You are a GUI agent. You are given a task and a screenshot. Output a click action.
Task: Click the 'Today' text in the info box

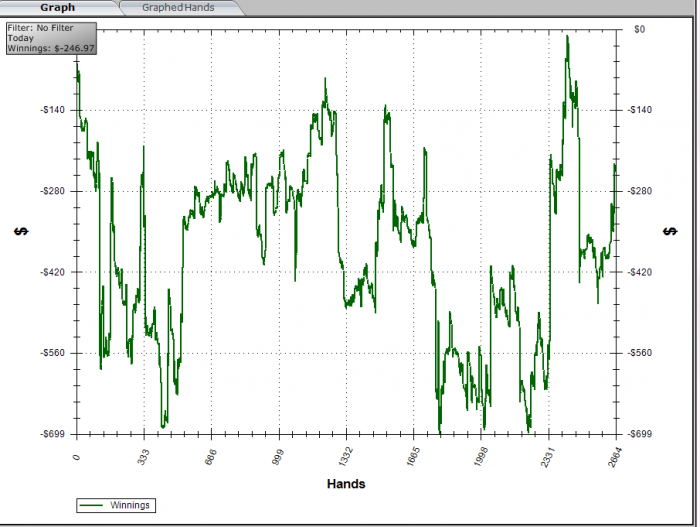click(21, 38)
